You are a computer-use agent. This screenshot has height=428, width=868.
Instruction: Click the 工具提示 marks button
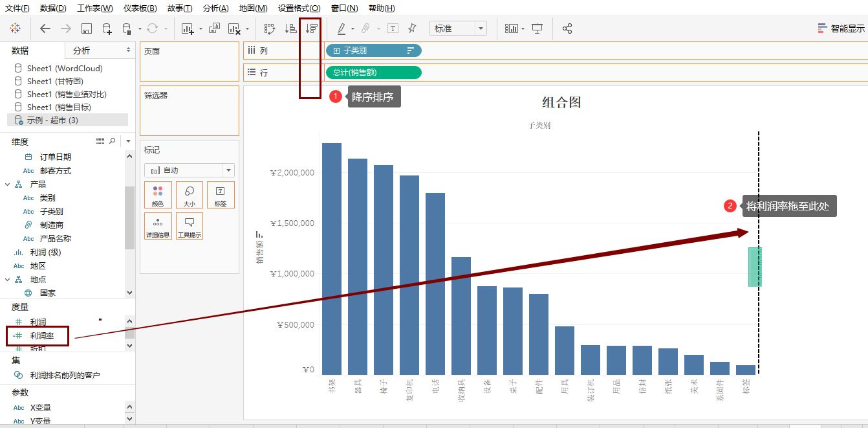pos(190,226)
